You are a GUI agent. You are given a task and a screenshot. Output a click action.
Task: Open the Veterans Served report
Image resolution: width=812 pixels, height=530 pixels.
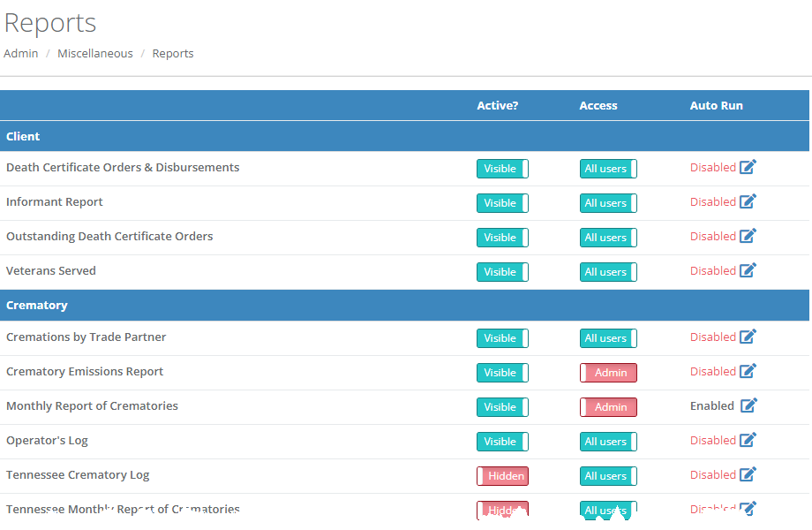click(x=50, y=270)
